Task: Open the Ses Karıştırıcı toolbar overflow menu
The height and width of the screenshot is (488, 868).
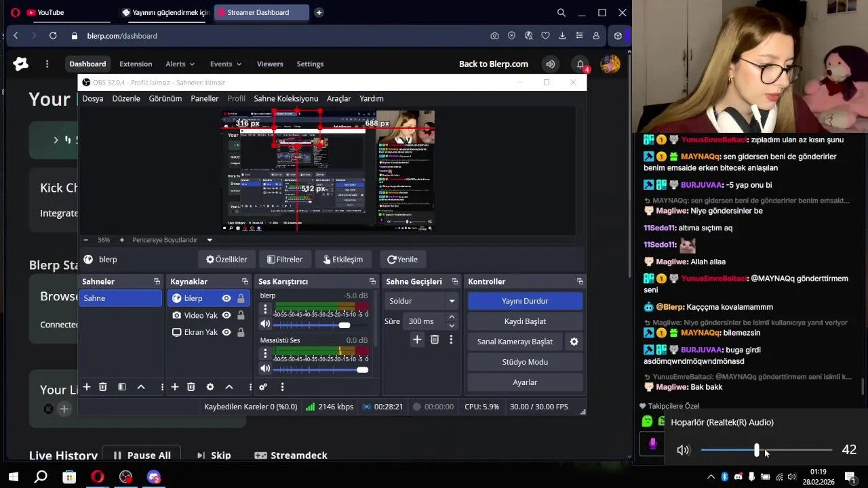Action: pos(282,387)
